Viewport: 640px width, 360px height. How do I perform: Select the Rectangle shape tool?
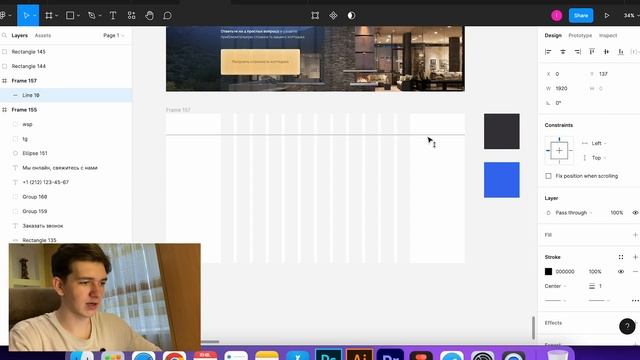(70, 16)
